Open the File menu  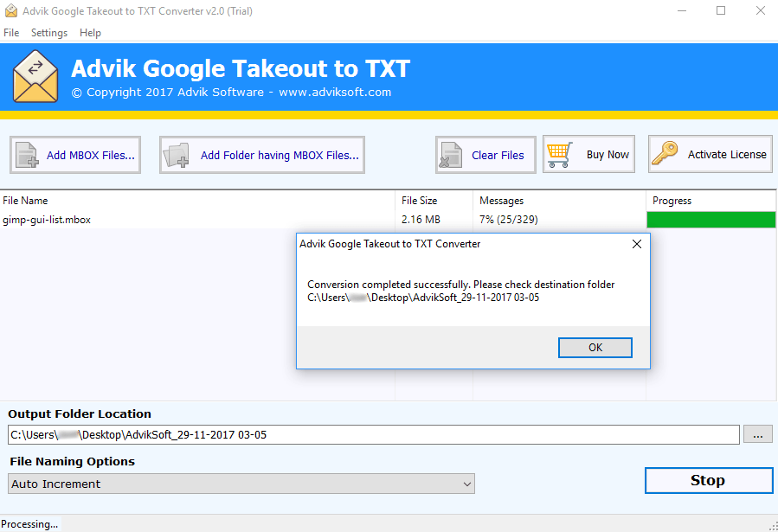pos(11,33)
